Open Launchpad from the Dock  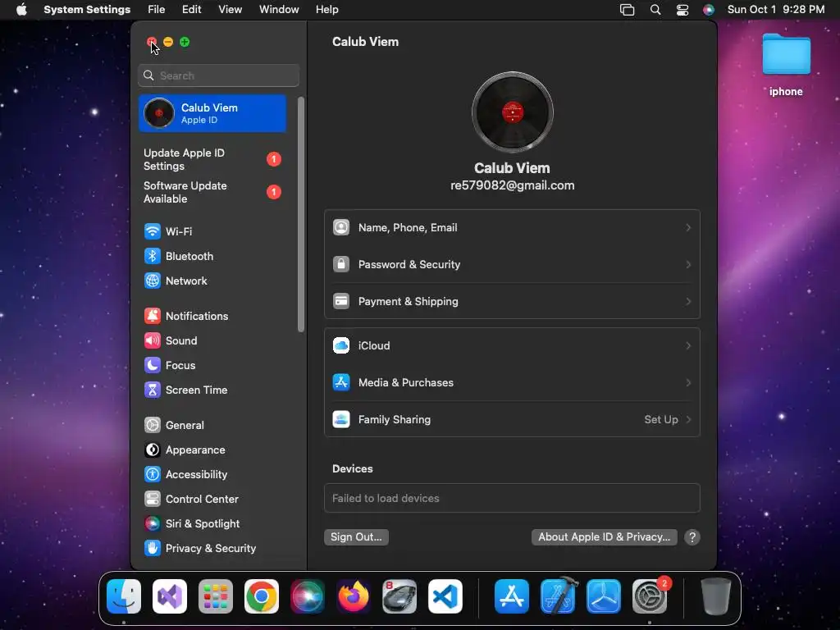216,596
